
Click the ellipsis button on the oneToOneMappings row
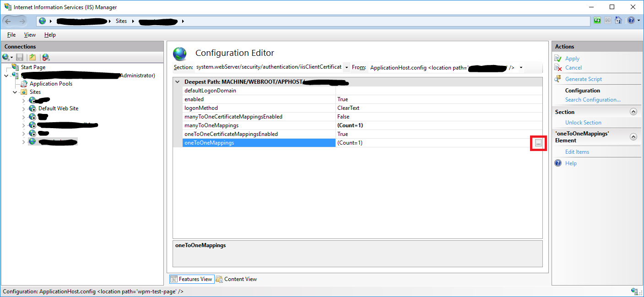(538, 143)
